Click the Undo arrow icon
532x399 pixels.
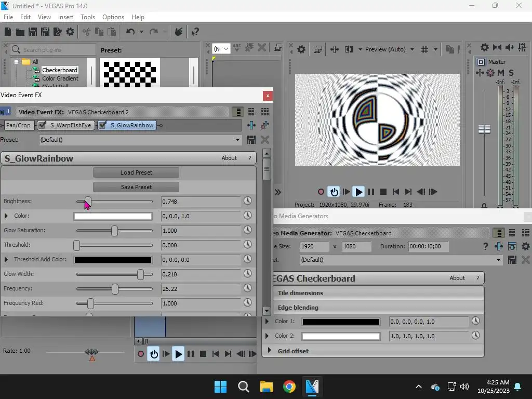tap(130, 32)
